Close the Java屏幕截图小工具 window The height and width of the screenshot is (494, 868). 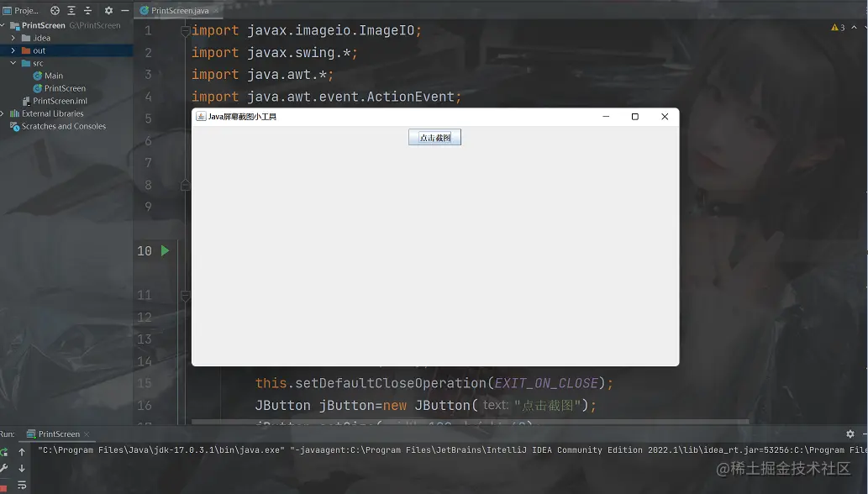665,116
